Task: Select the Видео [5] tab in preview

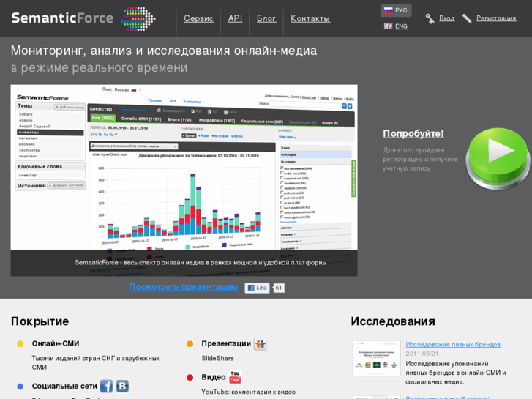Action: click(330, 123)
